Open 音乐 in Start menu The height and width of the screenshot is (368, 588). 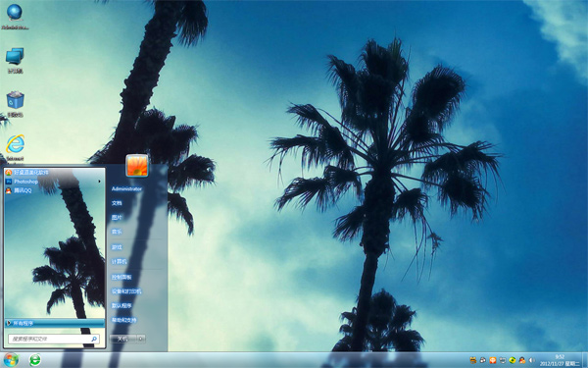tap(117, 232)
